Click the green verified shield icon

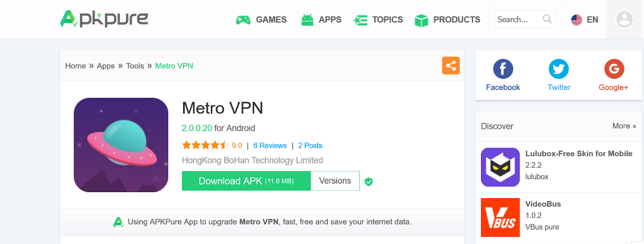tap(369, 182)
